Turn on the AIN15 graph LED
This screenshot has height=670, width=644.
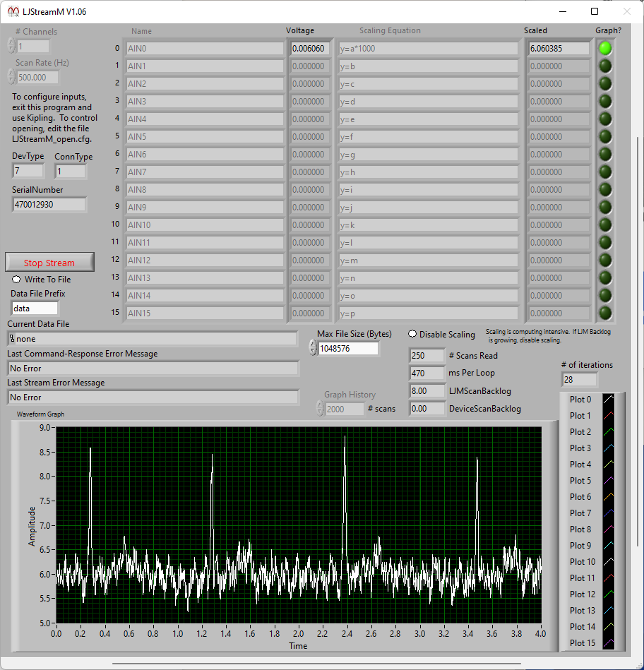[605, 313]
